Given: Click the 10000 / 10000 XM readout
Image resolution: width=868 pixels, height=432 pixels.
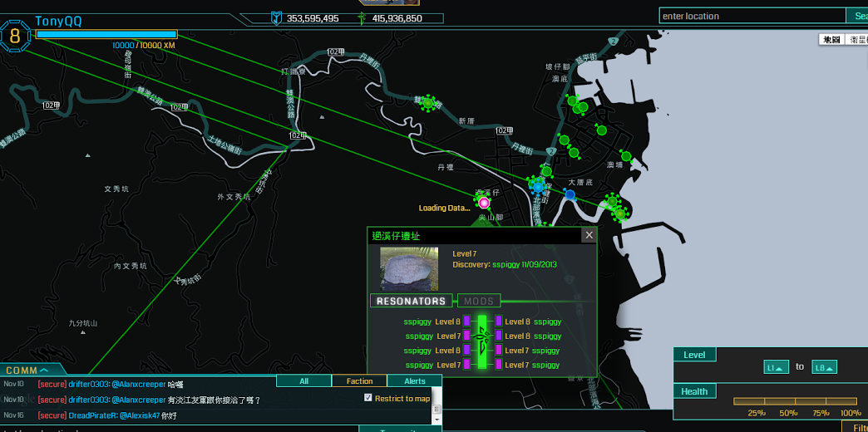Looking at the screenshot, I should pos(144,46).
